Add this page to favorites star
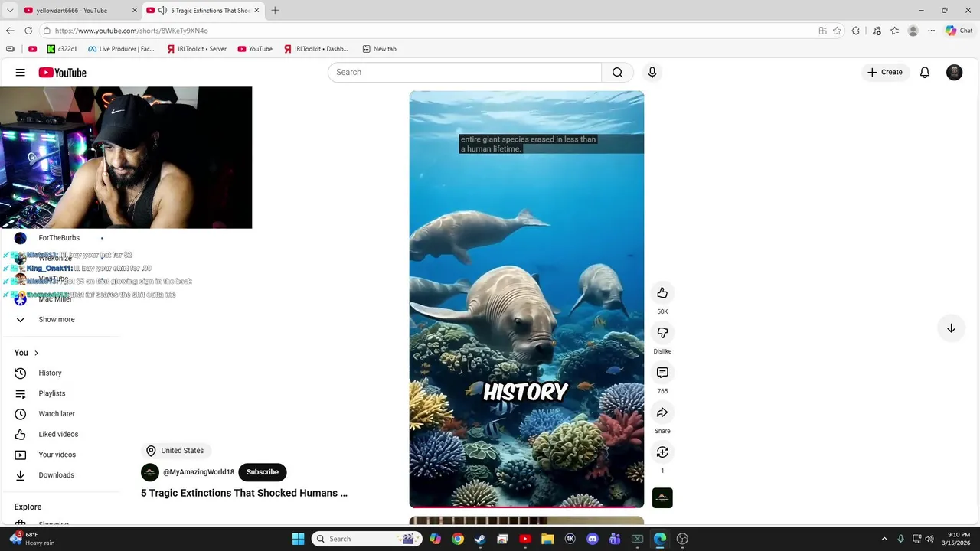 (837, 31)
